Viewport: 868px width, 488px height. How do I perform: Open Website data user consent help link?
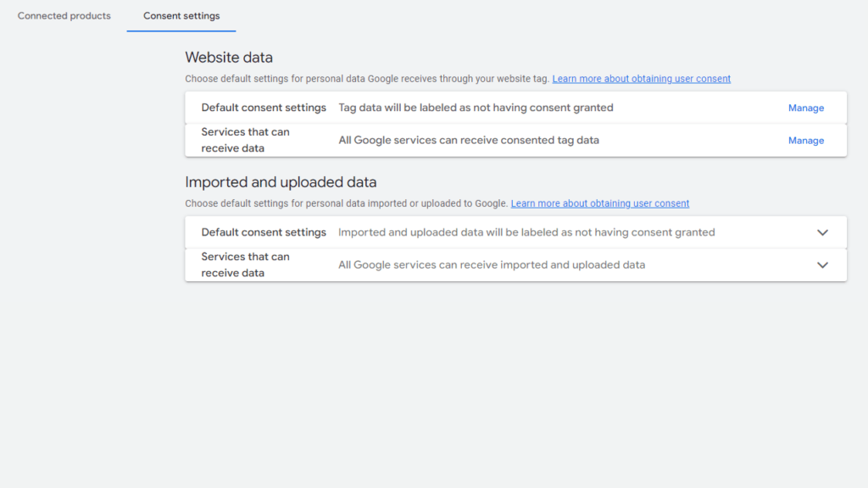[641, 79]
